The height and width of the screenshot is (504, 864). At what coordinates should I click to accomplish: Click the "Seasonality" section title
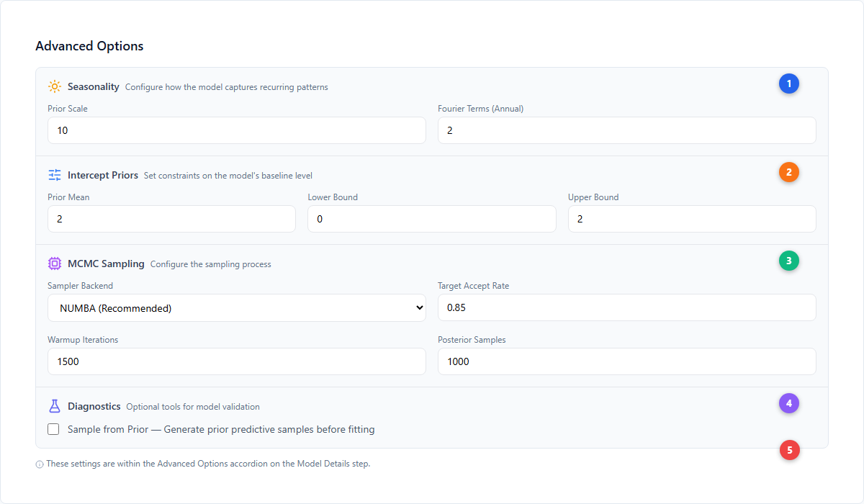click(94, 86)
